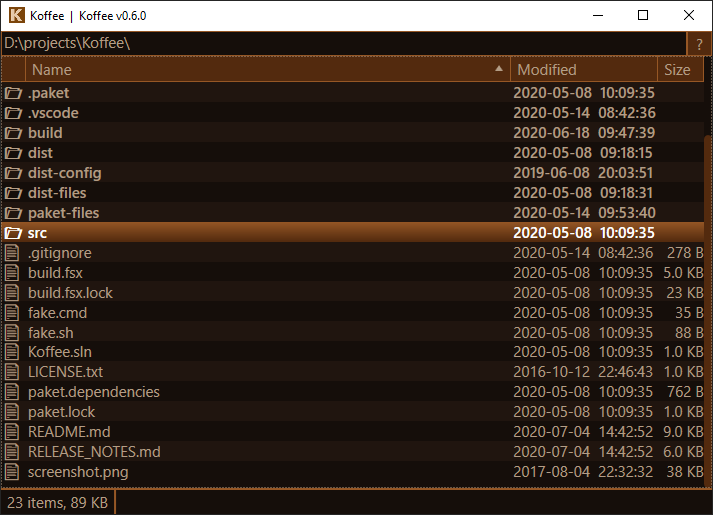The height and width of the screenshot is (515, 713).
Task: Select the build.fsx.lock file name
Action: point(70,293)
